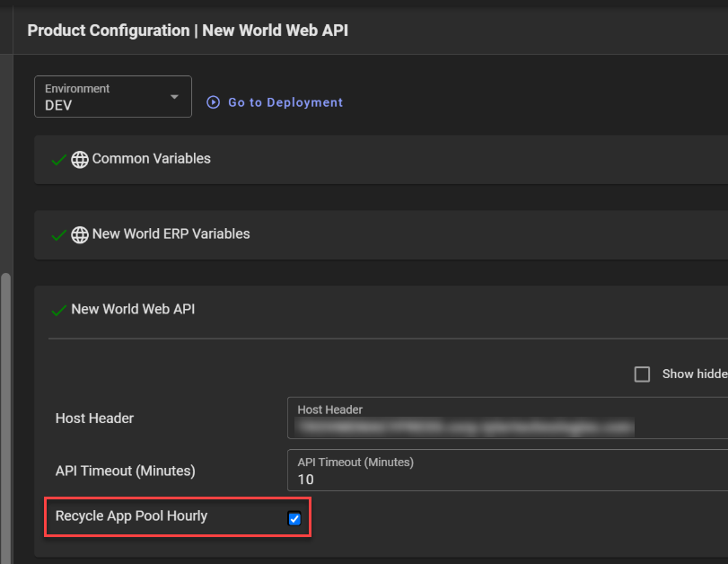
Task: Open the Environment dropdown showing DEV
Action: [113, 97]
